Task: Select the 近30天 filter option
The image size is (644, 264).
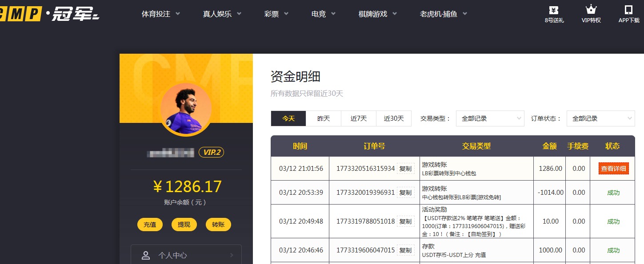Action: point(393,118)
